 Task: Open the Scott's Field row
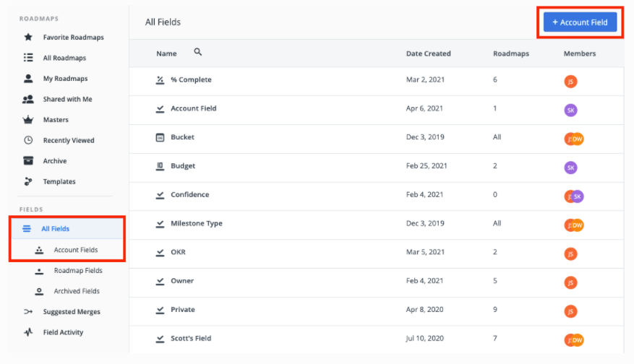pyautogui.click(x=190, y=339)
